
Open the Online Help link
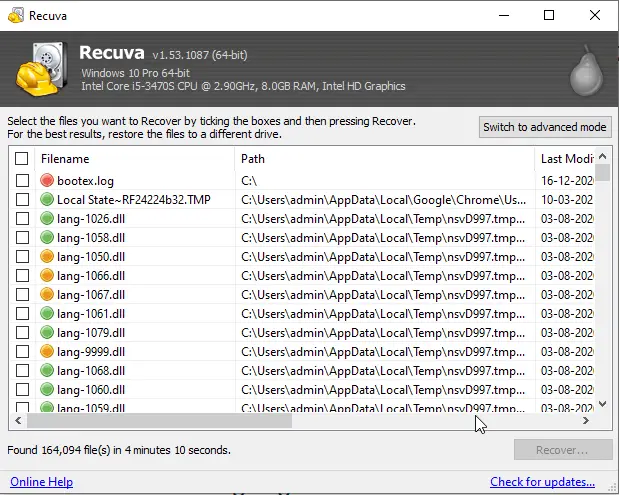(41, 482)
